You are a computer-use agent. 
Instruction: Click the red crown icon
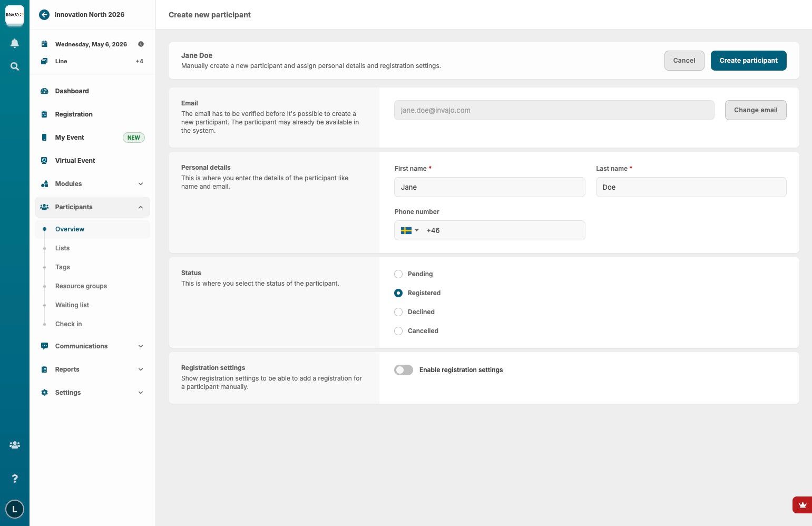point(802,505)
